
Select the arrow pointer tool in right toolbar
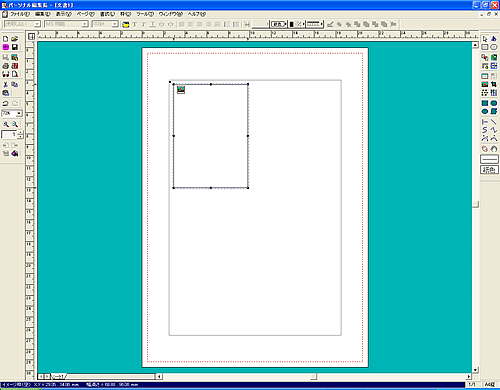[x=485, y=39]
